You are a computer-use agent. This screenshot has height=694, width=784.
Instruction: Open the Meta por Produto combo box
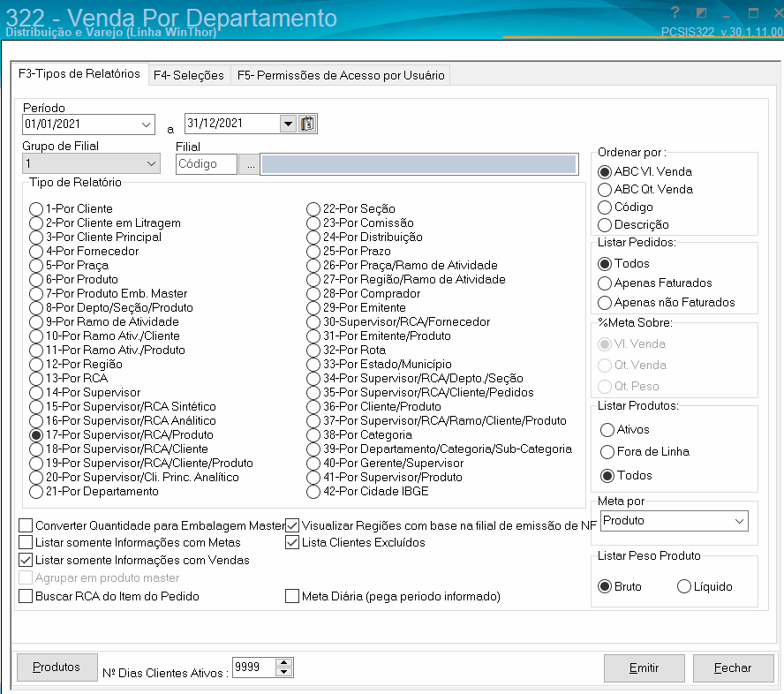point(674,521)
